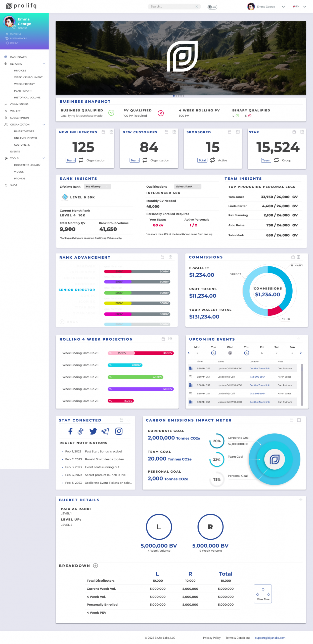Click the Twitter bird icon

pos(93,431)
